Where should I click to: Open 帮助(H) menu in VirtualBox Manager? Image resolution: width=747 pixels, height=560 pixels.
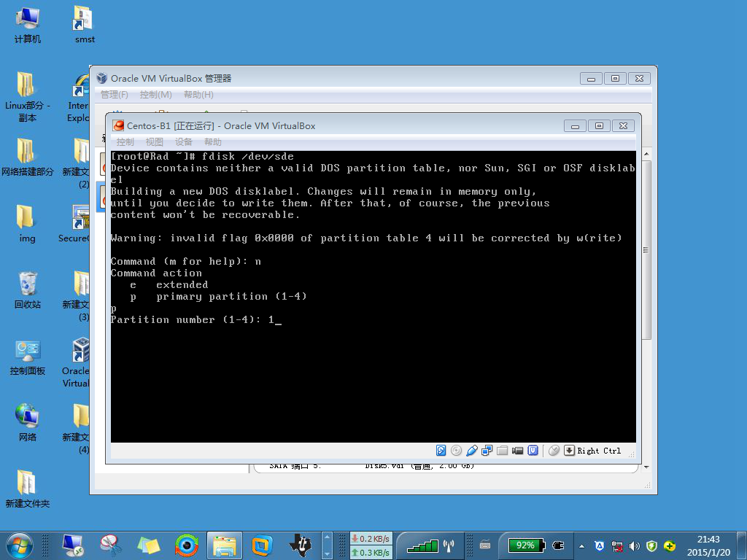tap(198, 94)
